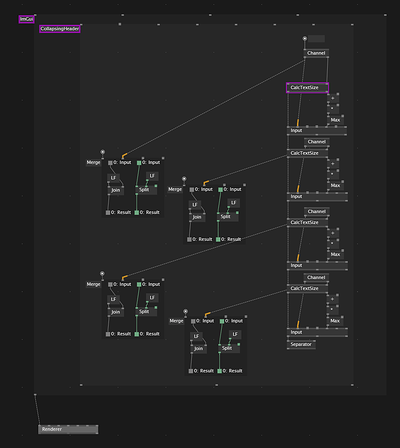Select the ImGui region label
400x448 pixels.
coord(26,19)
